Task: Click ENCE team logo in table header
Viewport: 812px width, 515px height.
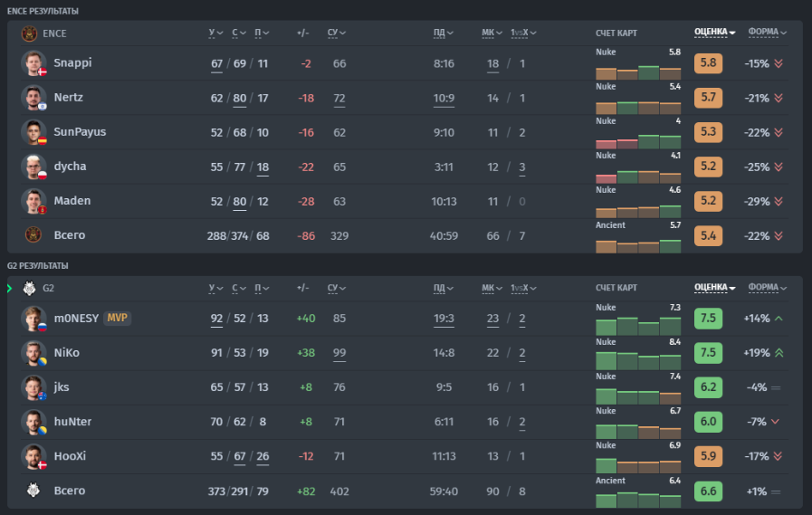Action: pos(30,33)
